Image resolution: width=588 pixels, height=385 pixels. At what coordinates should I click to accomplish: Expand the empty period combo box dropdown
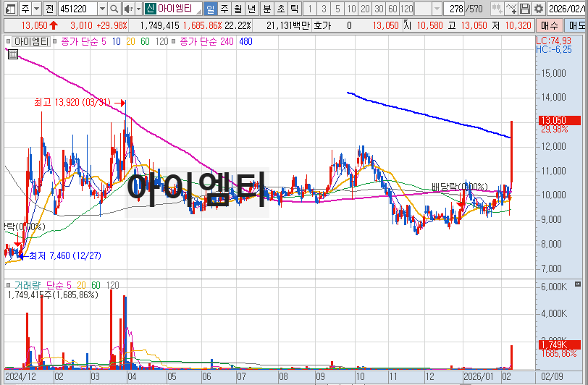[x=437, y=8]
